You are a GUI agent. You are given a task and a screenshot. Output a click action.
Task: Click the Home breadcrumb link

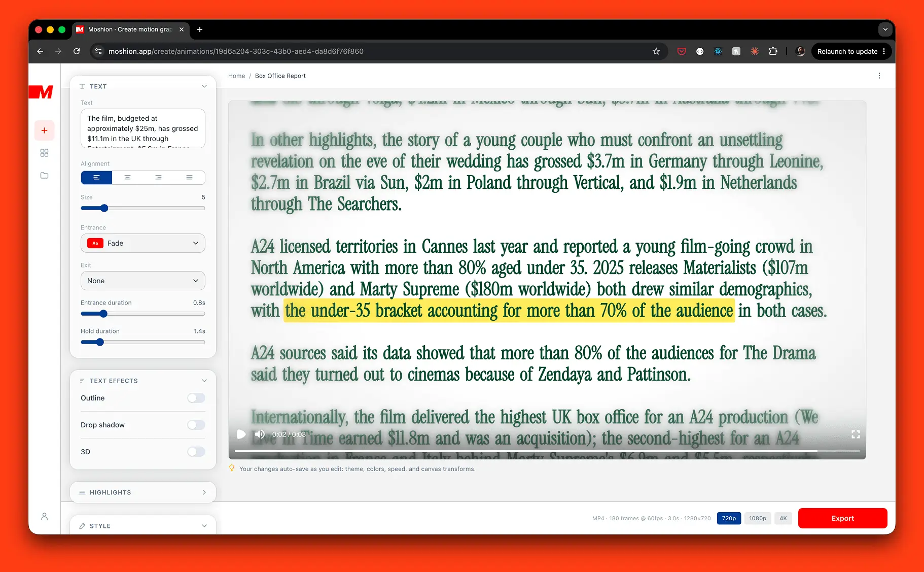coord(236,76)
